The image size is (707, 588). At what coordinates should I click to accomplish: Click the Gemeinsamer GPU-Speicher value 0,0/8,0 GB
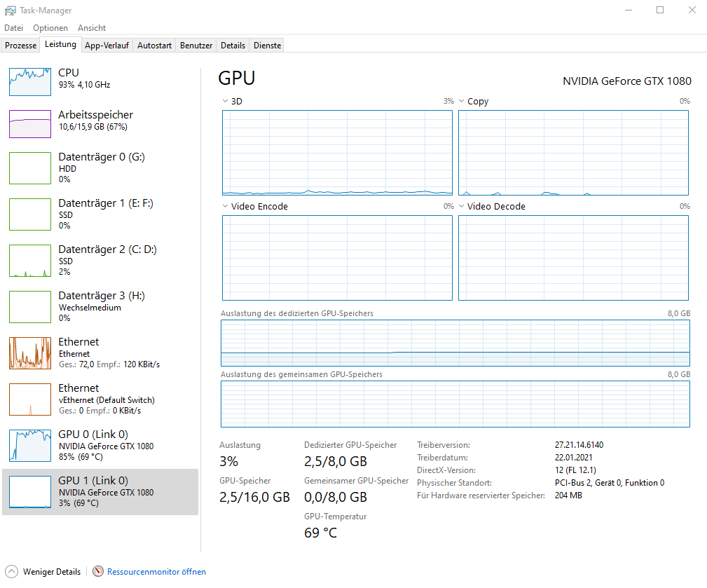point(336,497)
